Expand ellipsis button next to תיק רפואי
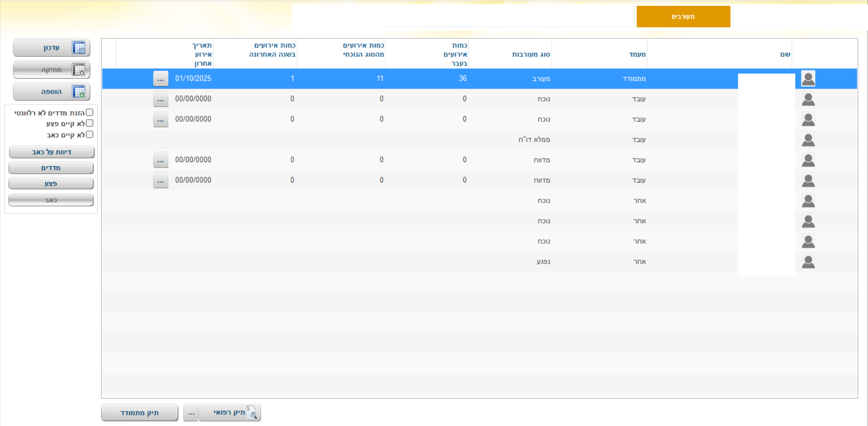The image size is (868, 426). tap(191, 413)
